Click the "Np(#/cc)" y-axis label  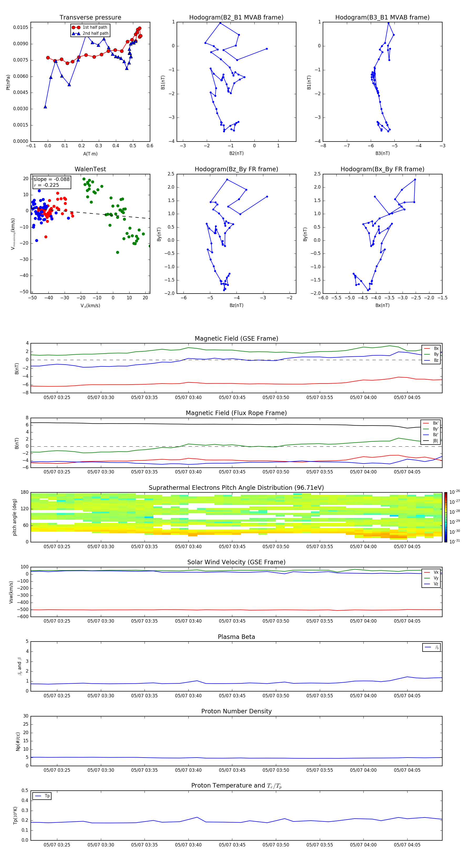(18, 741)
